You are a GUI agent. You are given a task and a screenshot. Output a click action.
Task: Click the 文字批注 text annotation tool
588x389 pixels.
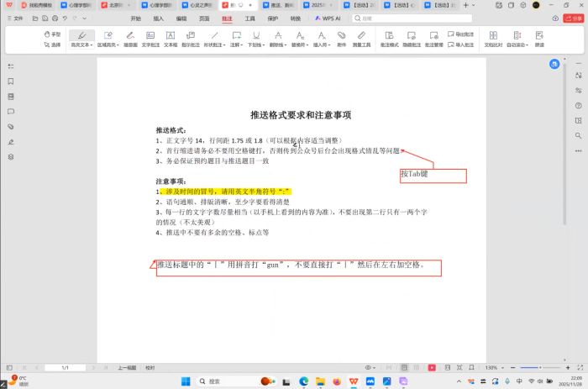tap(149, 38)
